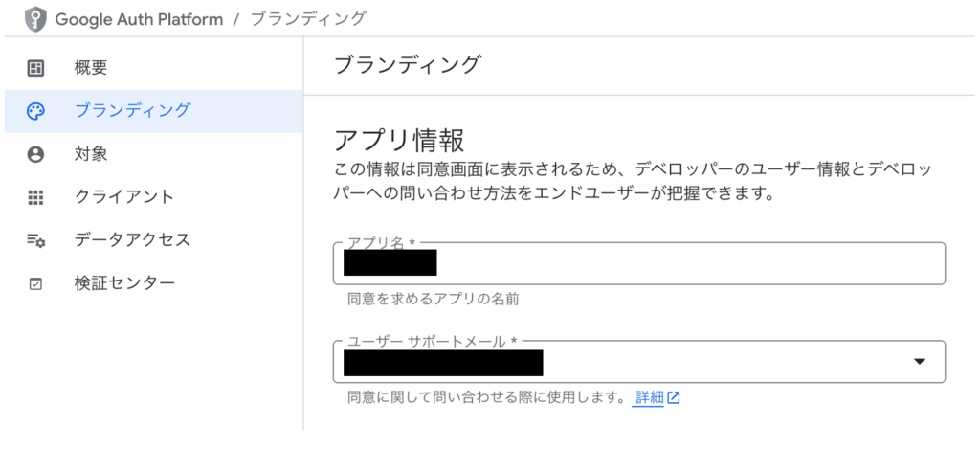The width and height of the screenshot is (980, 449).
Task: Open the 対象 page
Action: click(154, 154)
